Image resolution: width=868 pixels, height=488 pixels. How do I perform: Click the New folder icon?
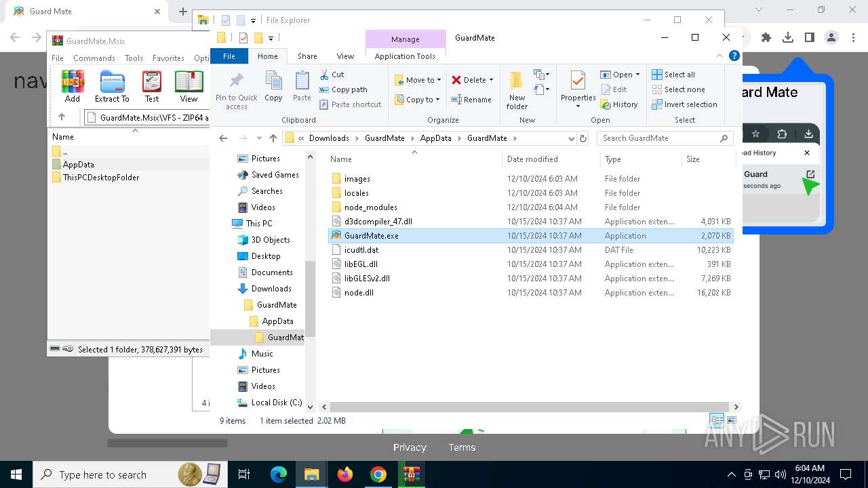click(517, 90)
